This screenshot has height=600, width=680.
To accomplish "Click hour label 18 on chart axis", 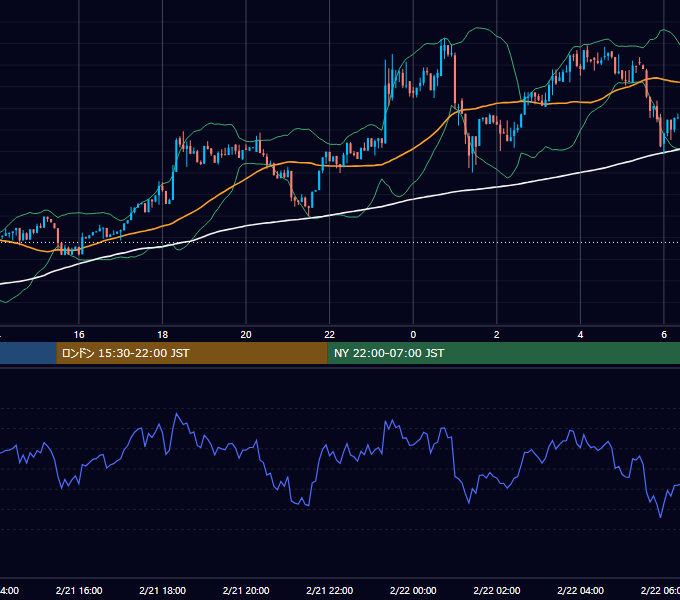I will coord(163,335).
